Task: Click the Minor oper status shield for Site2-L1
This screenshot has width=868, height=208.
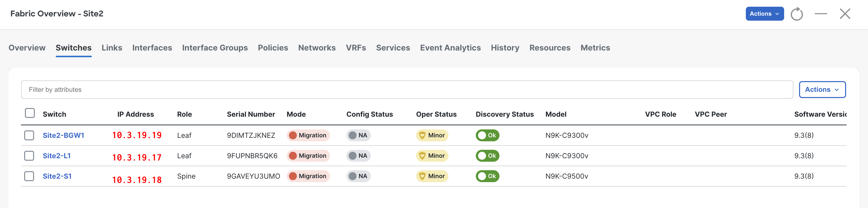Action: tap(432, 156)
